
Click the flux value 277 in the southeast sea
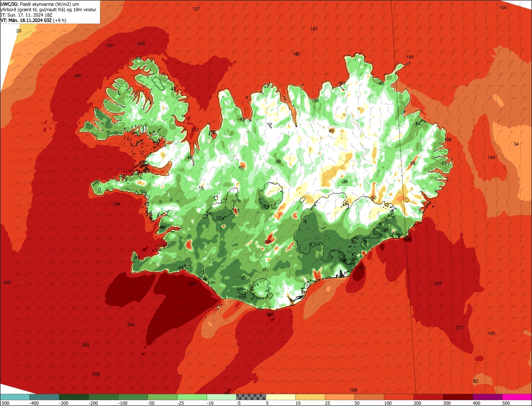click(459, 328)
